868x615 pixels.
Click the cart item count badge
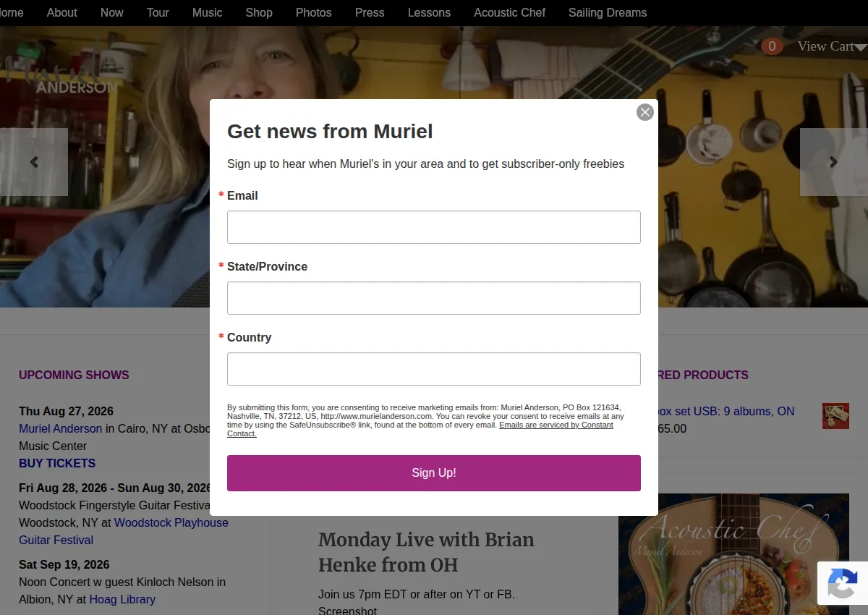point(772,46)
